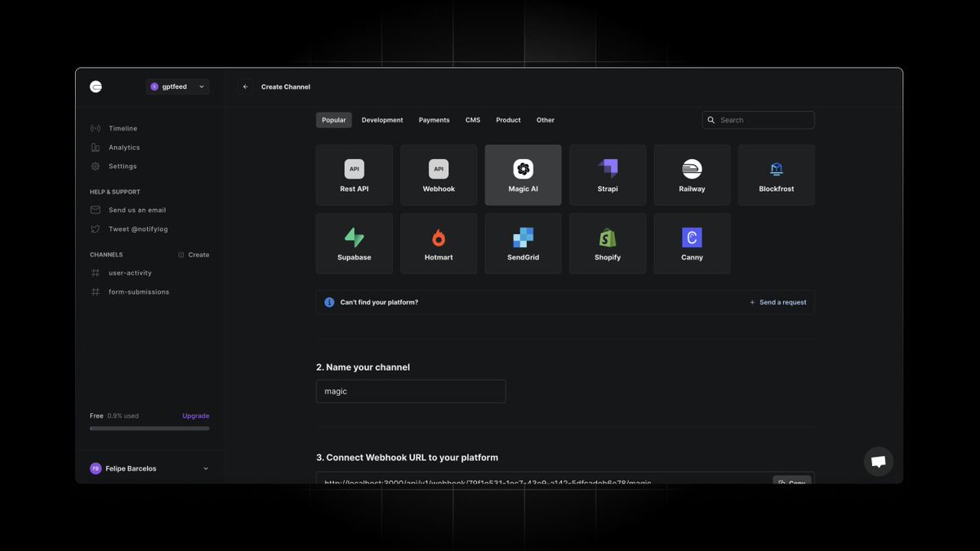Click the Settings gear icon
The width and height of the screenshot is (980, 551).
(96, 167)
